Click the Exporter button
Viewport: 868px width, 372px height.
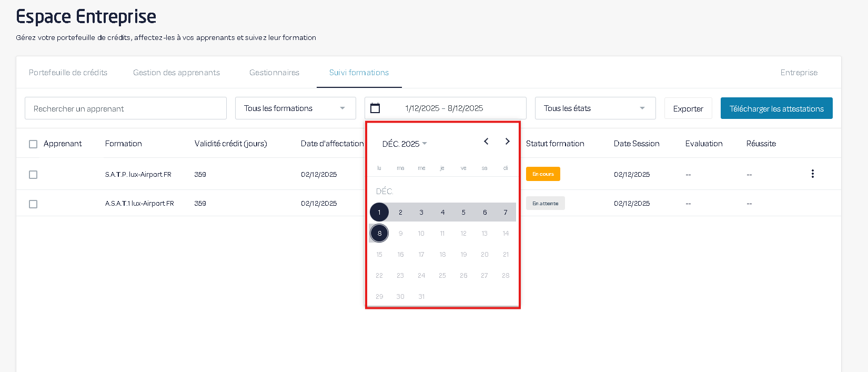click(x=688, y=108)
